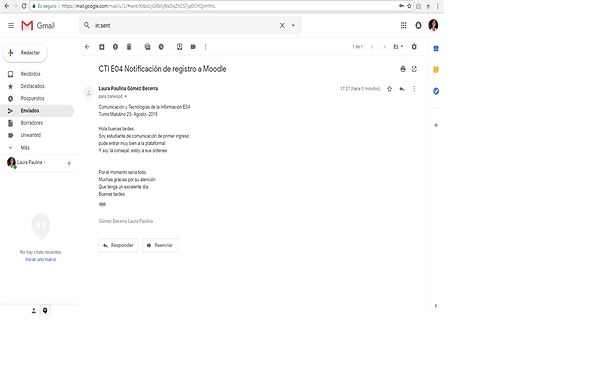Open Hangouts contacts icon

pyautogui.click(x=34, y=311)
